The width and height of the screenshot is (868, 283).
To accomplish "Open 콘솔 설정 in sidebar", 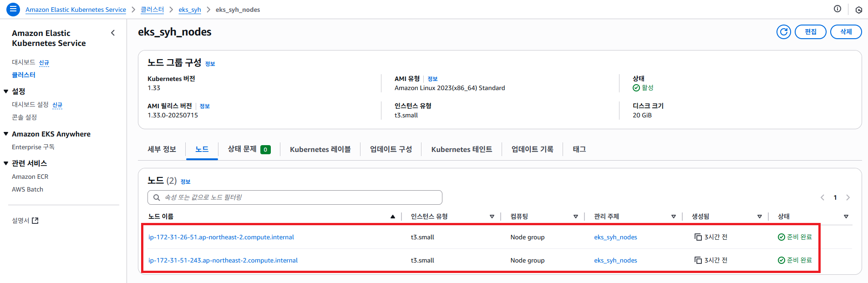I will (24, 117).
